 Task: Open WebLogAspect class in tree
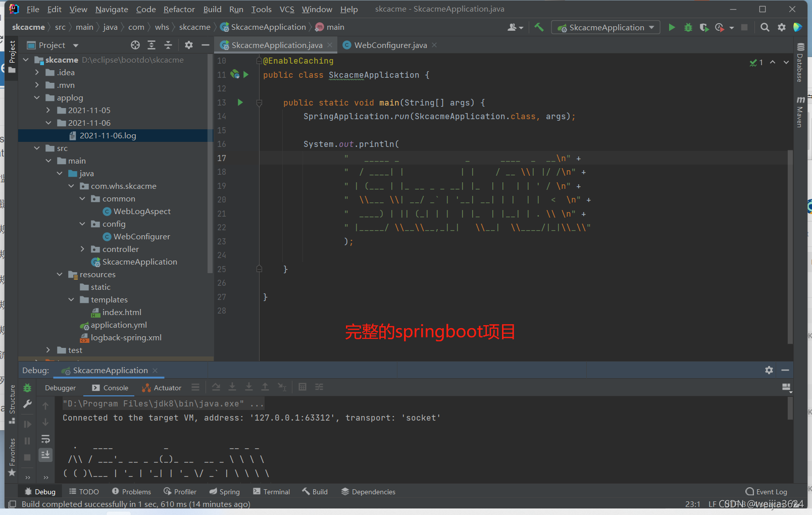point(141,211)
